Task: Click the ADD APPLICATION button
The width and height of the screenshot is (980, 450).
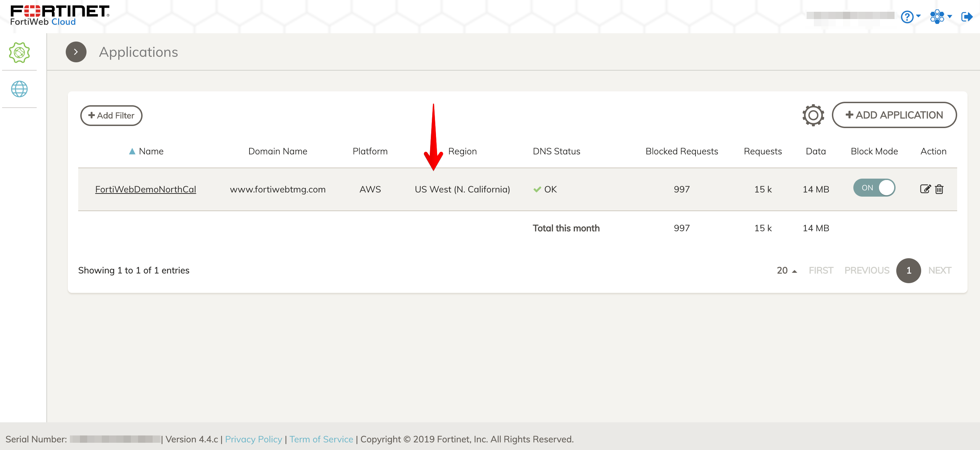Action: [x=894, y=115]
